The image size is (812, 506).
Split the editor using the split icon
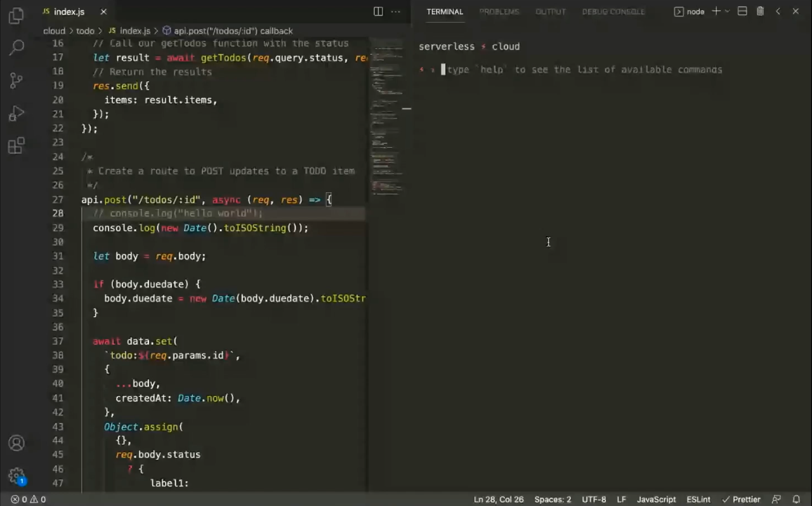pyautogui.click(x=377, y=11)
